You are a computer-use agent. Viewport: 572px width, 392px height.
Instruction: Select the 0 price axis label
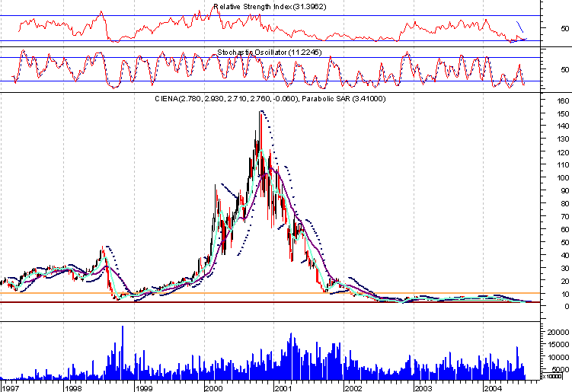click(x=567, y=307)
